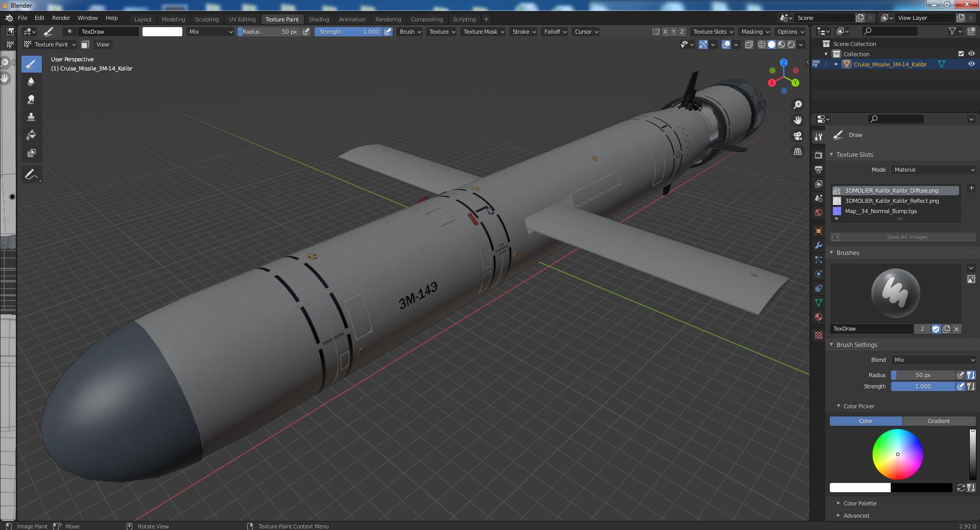Switch to the Shading workspace tab
The width and height of the screenshot is (980, 530).
point(319,19)
